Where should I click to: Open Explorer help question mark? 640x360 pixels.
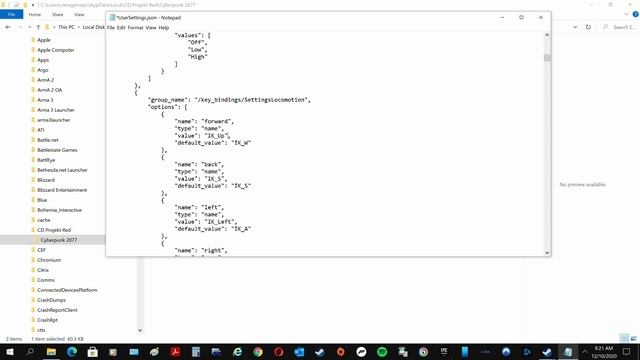(x=636, y=14)
